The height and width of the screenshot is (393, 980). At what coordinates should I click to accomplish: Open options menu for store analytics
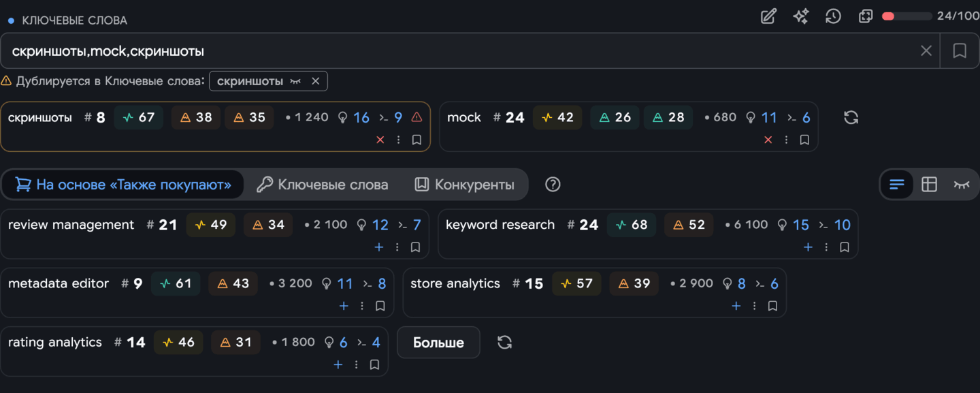point(754,306)
